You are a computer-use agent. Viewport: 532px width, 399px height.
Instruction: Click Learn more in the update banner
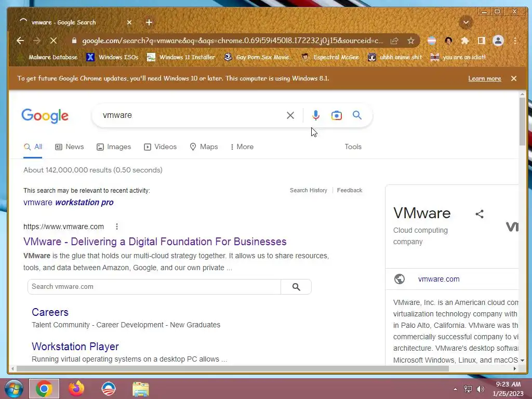[485, 78]
